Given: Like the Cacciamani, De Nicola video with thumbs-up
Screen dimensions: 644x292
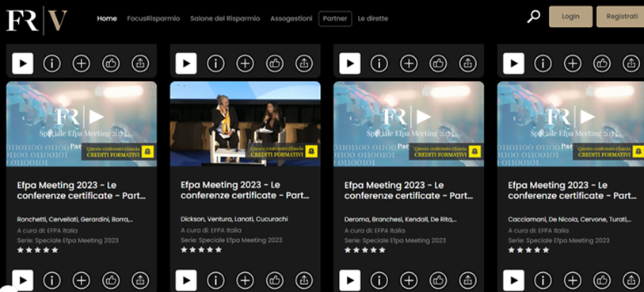Looking at the screenshot, I should (x=602, y=280).
